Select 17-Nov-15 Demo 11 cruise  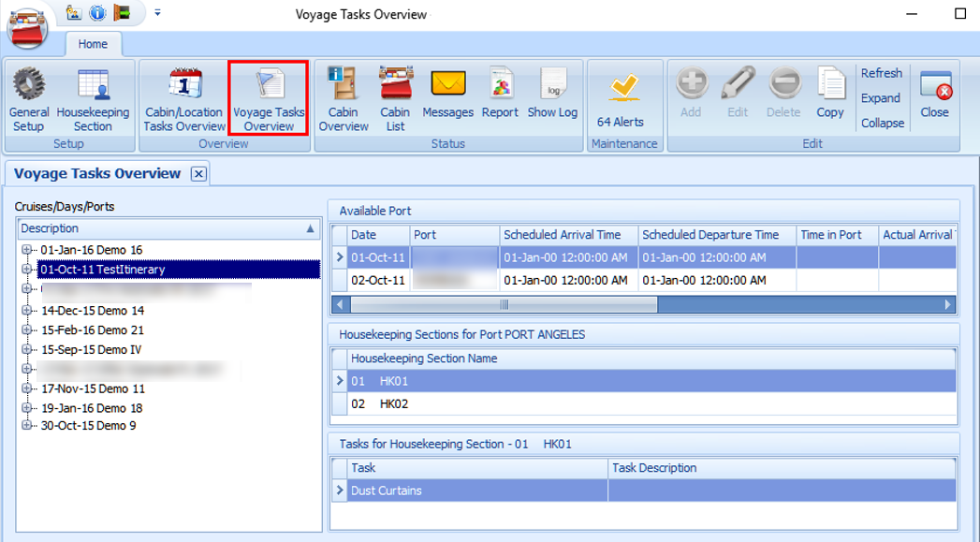tap(93, 388)
